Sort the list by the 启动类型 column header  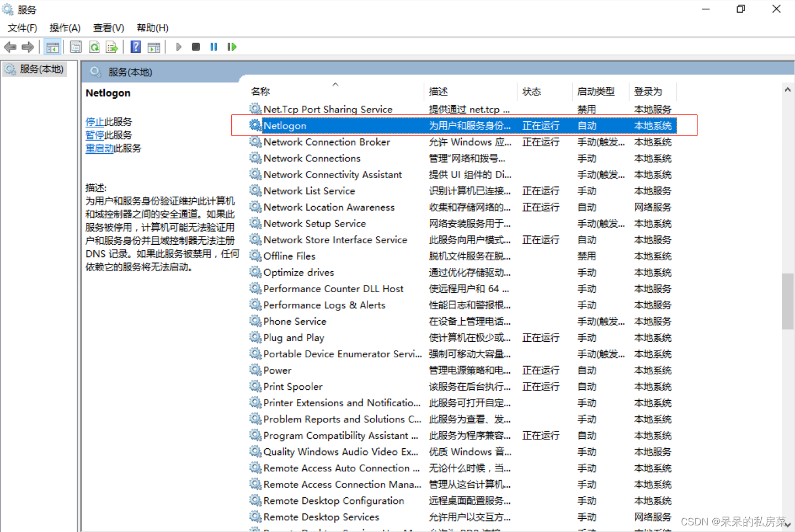(601, 92)
